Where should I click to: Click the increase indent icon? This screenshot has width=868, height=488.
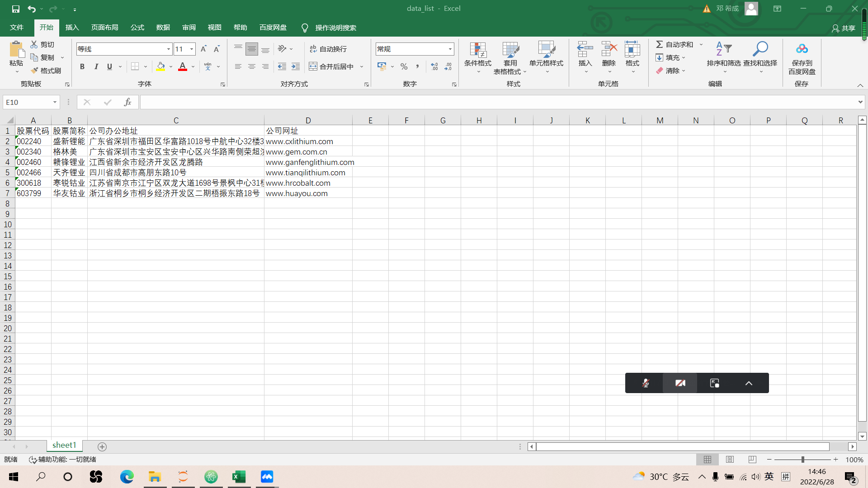tap(296, 66)
